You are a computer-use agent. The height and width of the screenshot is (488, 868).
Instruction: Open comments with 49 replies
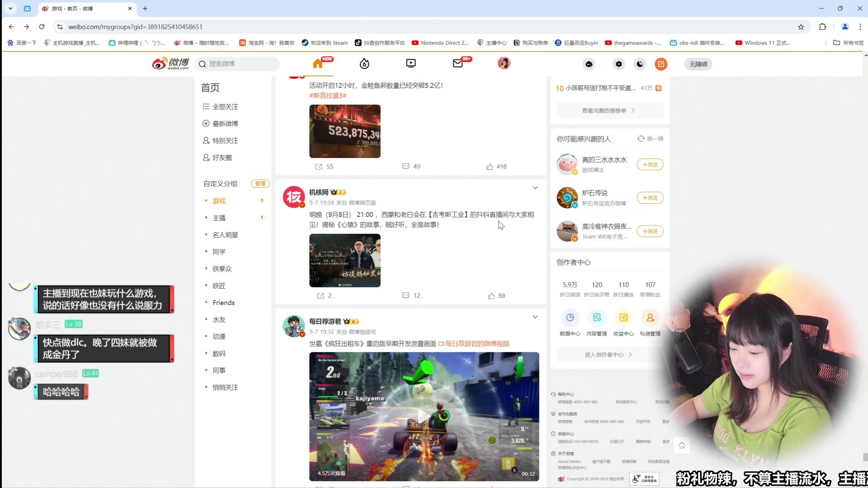click(x=411, y=166)
